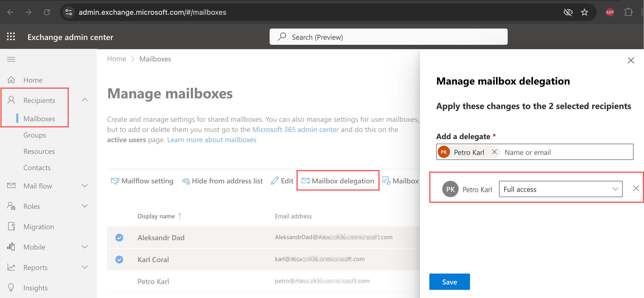Expand the Mail flow section
Image resolution: width=644 pixels, height=298 pixels.
pos(85,186)
